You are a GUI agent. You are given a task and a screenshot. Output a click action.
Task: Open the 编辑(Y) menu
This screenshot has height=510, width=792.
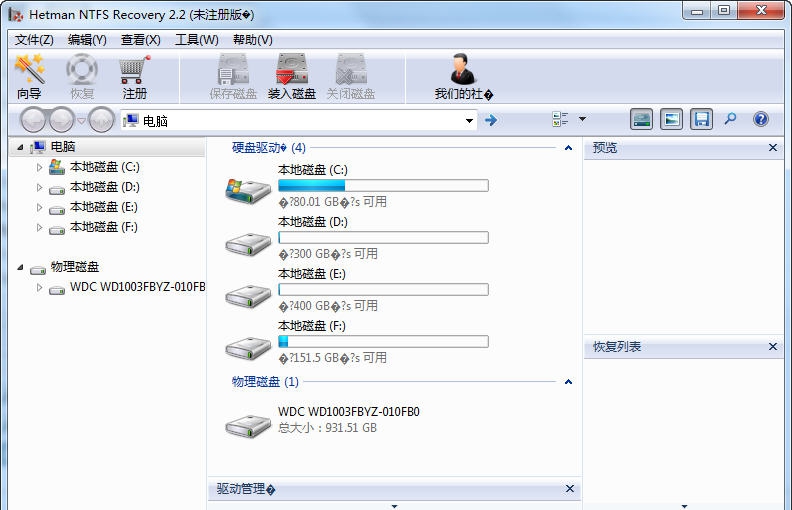[x=87, y=40]
